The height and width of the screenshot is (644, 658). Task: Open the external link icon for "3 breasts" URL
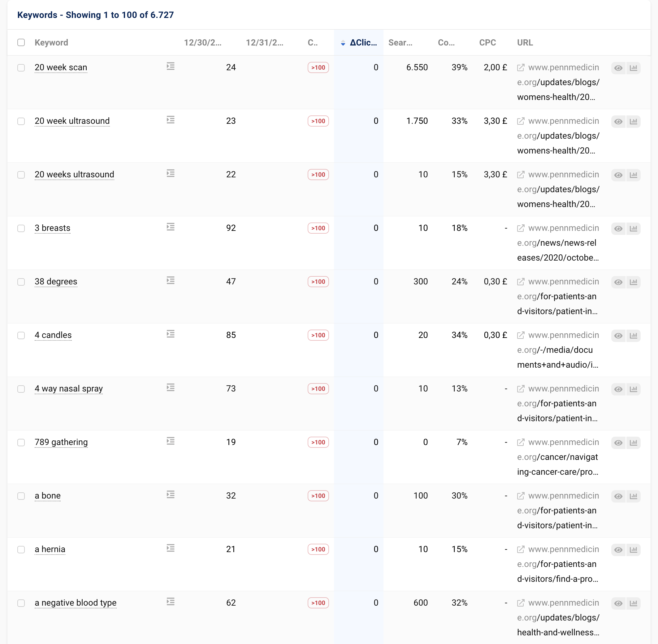point(521,228)
